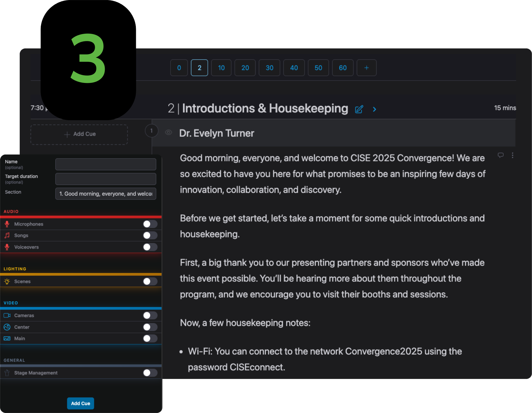Click the edit pencil icon beside Introductions & Housekeeping
Screen dimensions: 532x413
[359, 109]
